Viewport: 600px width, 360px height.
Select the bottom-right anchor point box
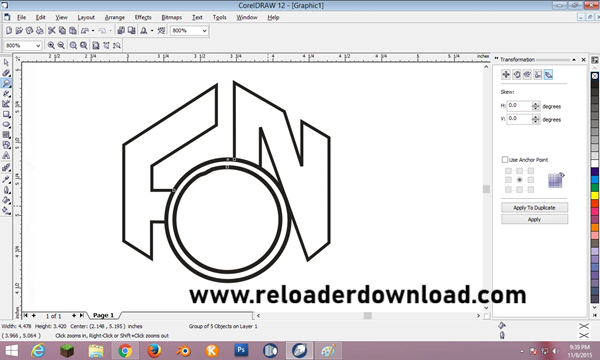531,189
